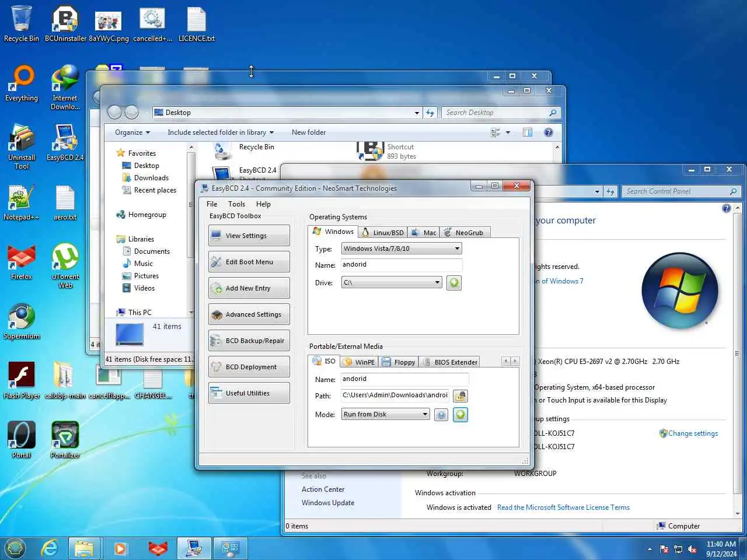The image size is (747, 560).
Task: Open Include selected folder in library dropdown
Action: pyautogui.click(x=221, y=132)
